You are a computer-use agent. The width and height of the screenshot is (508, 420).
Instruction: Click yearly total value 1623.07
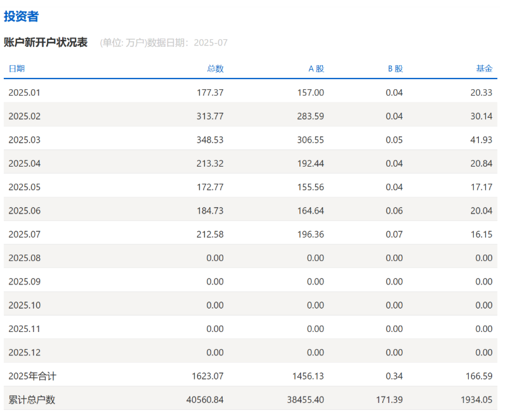coord(207,376)
